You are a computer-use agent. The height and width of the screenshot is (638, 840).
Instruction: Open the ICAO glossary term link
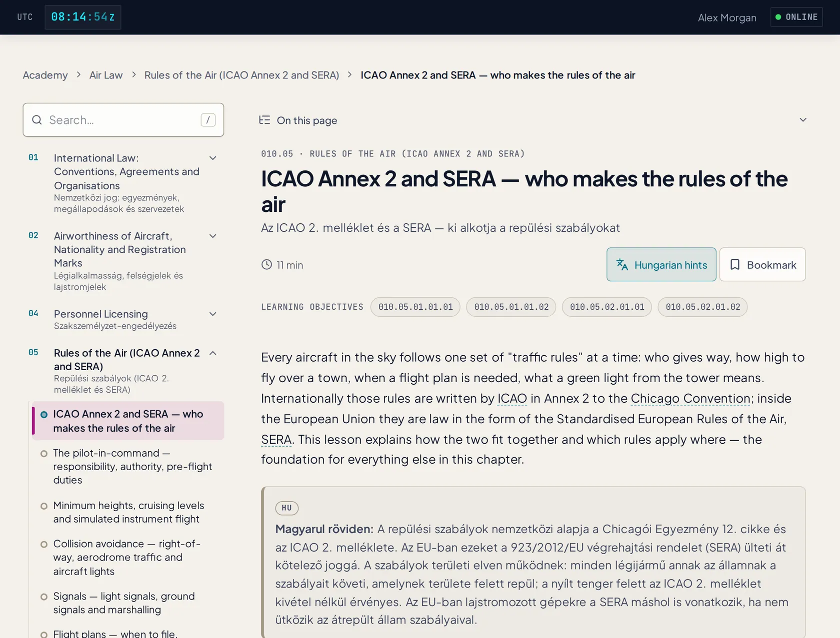point(512,399)
